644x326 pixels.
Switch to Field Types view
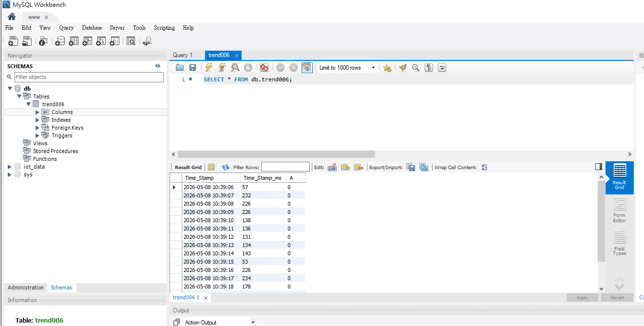[x=620, y=243]
